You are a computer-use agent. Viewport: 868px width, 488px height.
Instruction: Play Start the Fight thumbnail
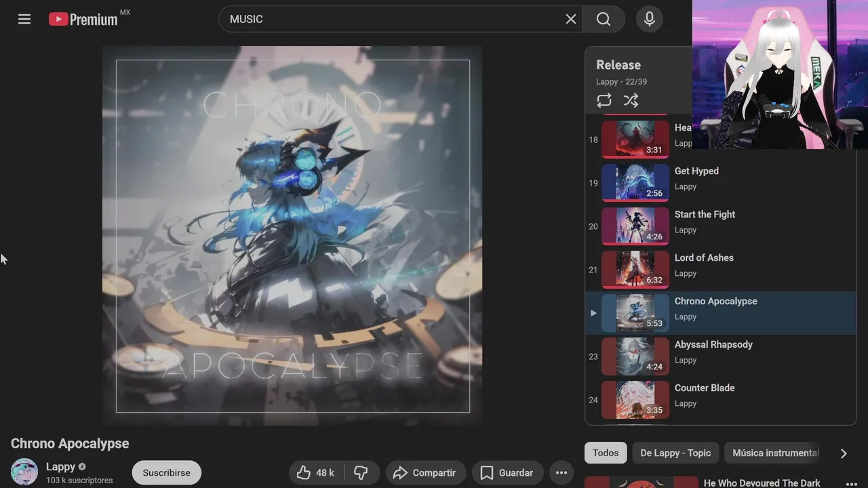coord(635,226)
